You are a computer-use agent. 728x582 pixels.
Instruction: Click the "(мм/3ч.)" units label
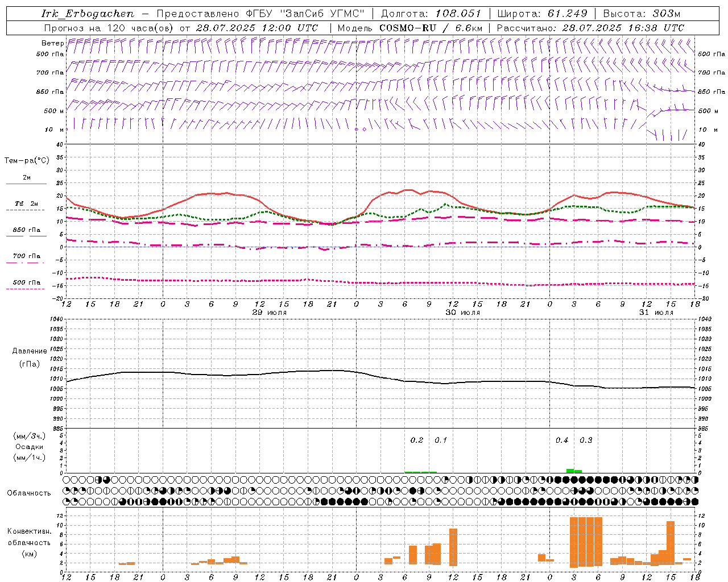point(30,436)
